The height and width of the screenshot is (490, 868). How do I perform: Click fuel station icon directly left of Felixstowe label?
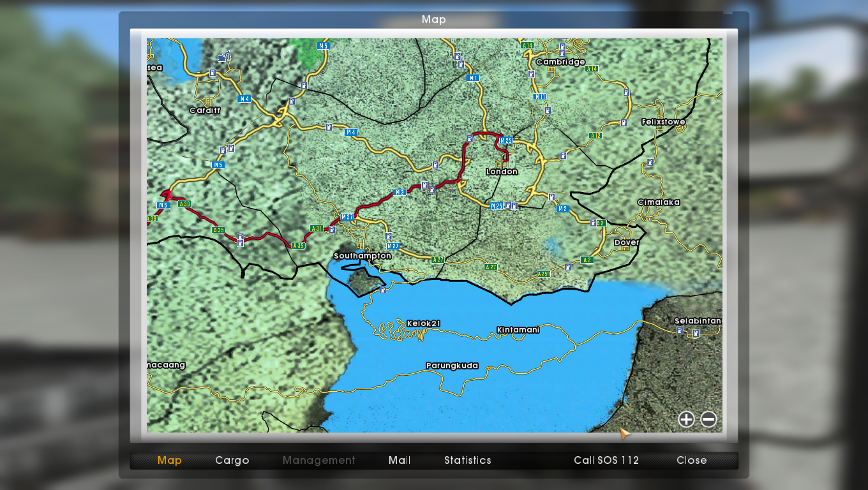624,122
